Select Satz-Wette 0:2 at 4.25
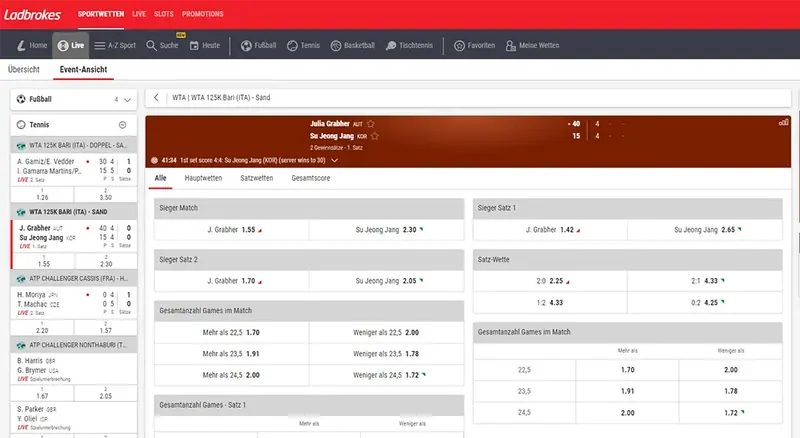The width and height of the screenshot is (800, 438). pos(705,303)
